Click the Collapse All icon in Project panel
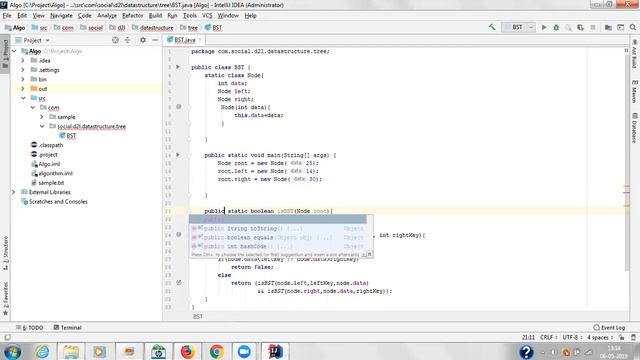This screenshot has width=640, height=360. [127, 40]
